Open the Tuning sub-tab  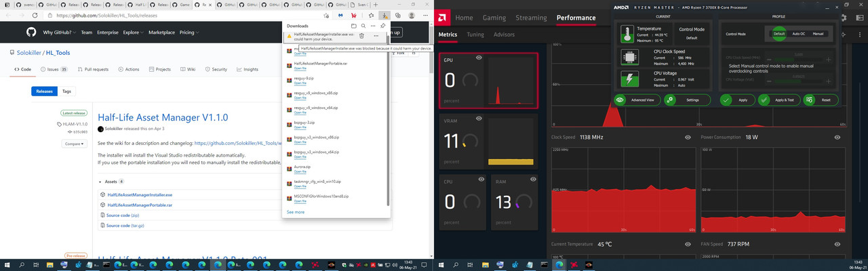tap(475, 34)
